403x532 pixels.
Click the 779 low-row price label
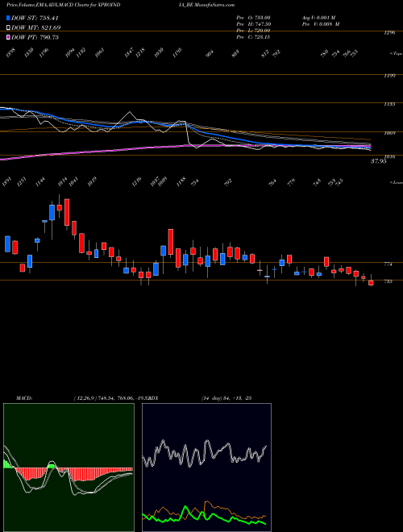(291, 182)
